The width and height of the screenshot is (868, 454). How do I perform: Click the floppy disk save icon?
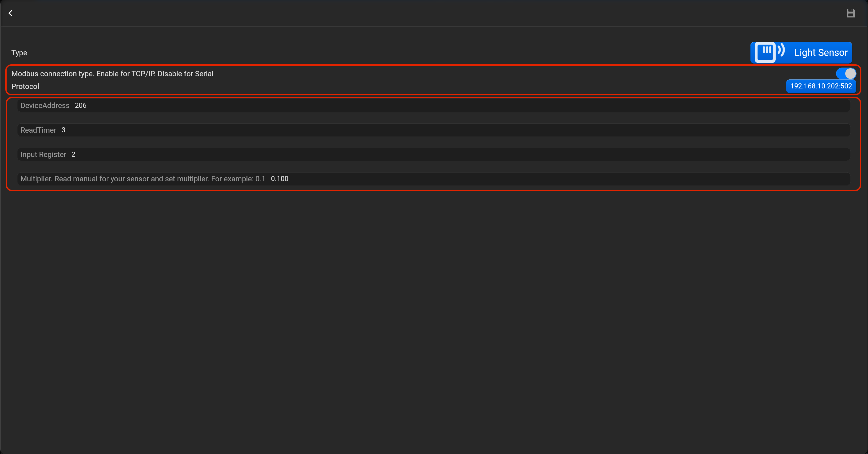click(x=851, y=13)
